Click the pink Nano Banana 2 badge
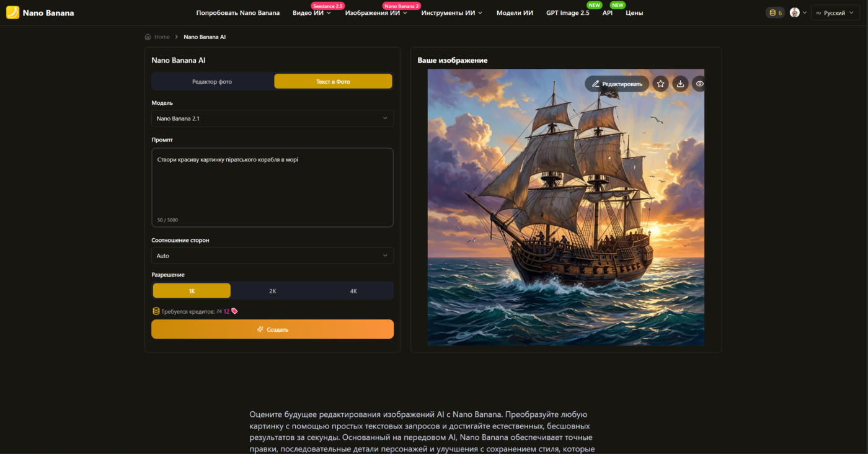 coord(402,6)
